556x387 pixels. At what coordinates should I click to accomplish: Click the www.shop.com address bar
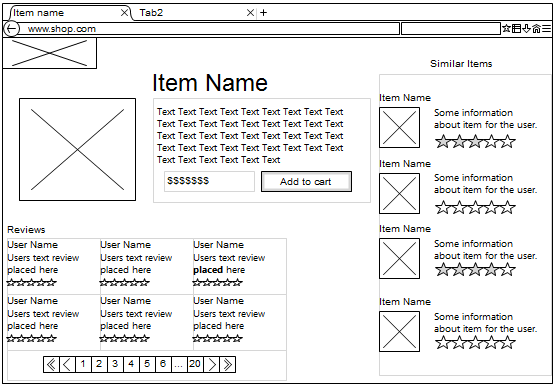click(x=209, y=29)
